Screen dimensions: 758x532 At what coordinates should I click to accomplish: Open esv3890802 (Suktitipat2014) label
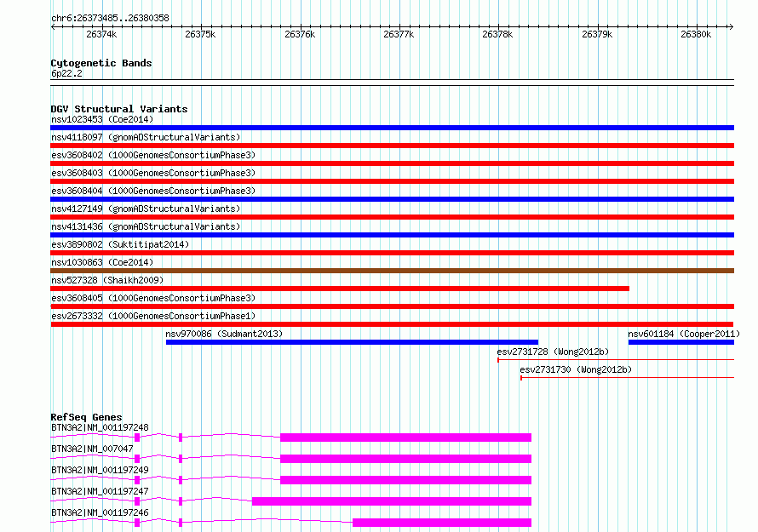click(120, 244)
